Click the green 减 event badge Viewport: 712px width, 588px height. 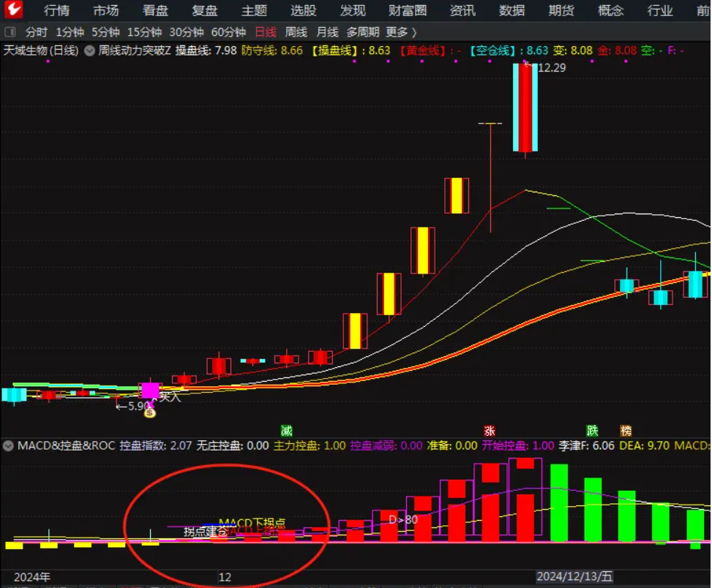(x=286, y=430)
